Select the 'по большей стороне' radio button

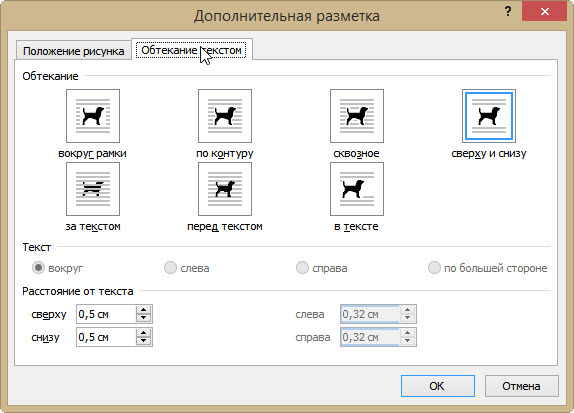434,268
